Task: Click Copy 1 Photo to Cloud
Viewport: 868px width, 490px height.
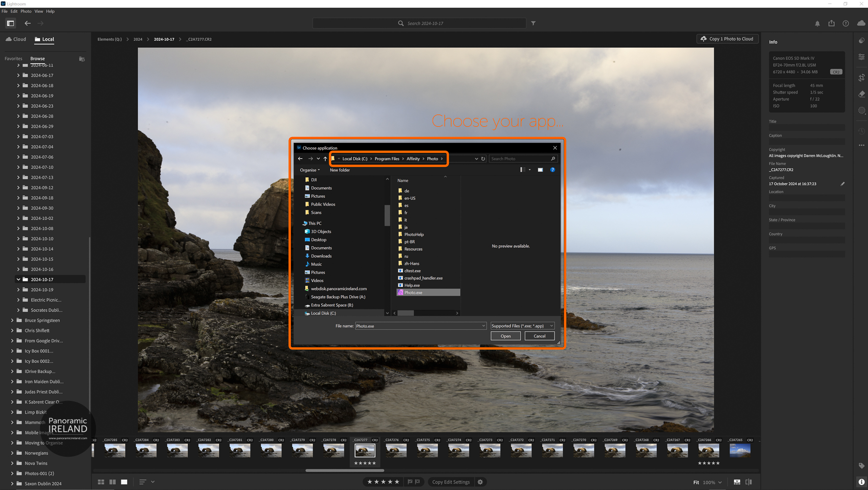Action: click(x=728, y=39)
